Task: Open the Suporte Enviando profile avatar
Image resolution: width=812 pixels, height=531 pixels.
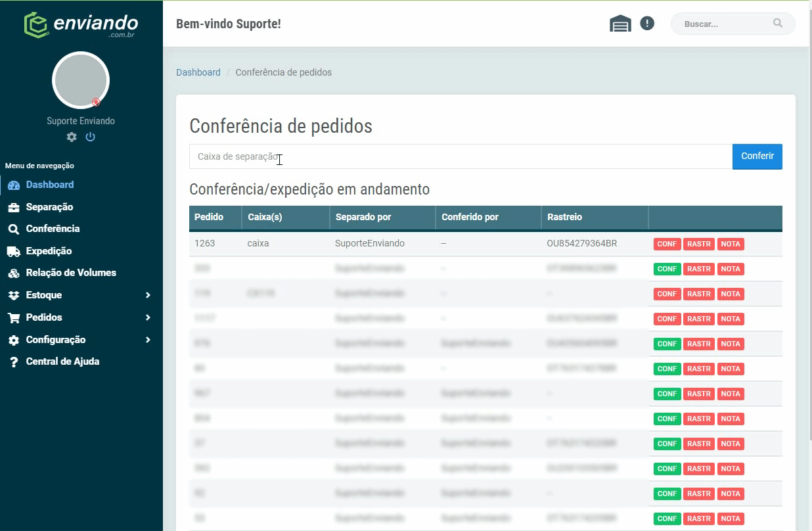Action: coord(81,80)
